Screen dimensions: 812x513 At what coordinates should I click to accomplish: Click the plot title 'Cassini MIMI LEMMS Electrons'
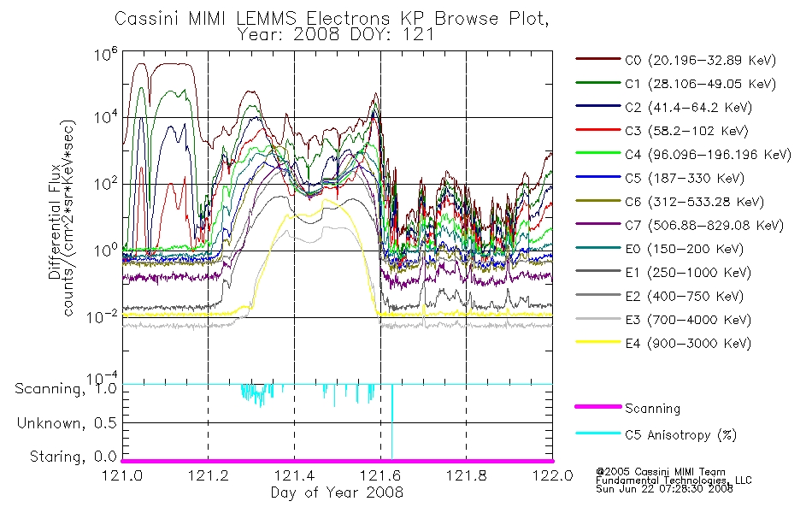[257, 19]
